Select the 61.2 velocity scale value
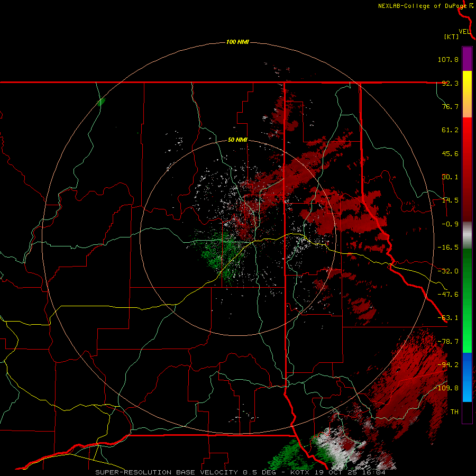Viewport: 476px width, 476px height. [450, 130]
